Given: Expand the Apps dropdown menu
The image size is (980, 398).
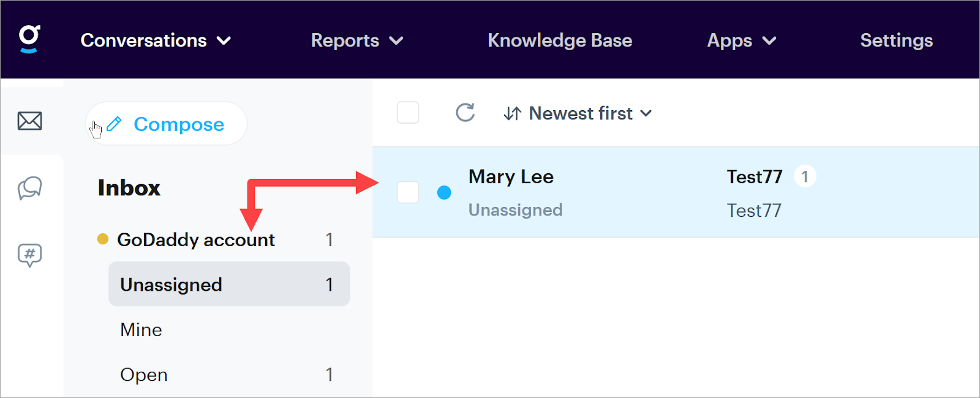Looking at the screenshot, I should [741, 40].
